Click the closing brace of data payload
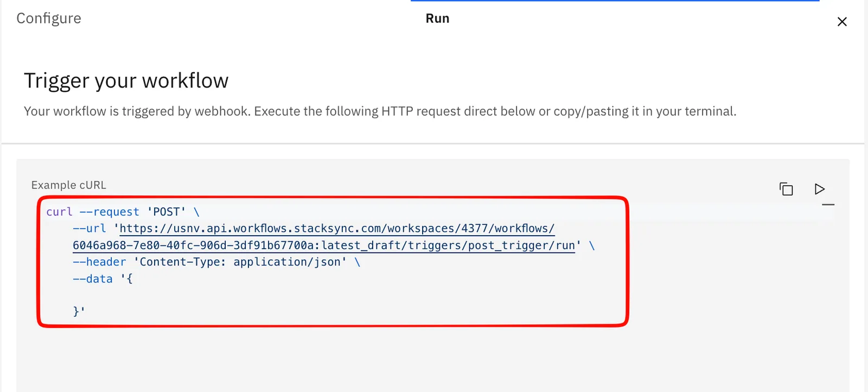 (79, 312)
